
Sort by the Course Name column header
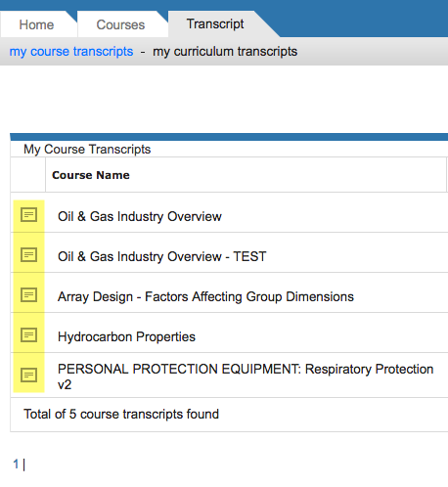click(x=91, y=175)
